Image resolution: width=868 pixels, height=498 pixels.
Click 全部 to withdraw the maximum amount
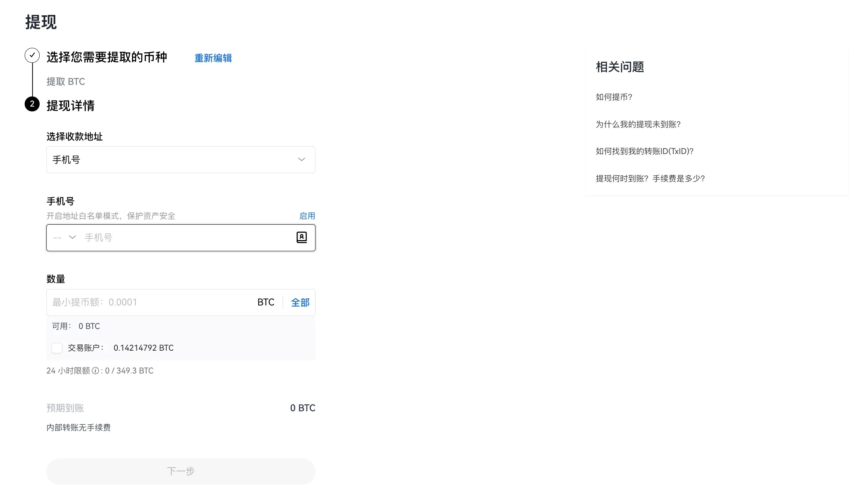(300, 302)
